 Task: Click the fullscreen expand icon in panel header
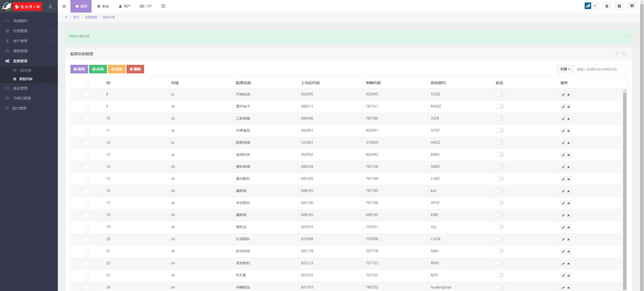point(624,54)
